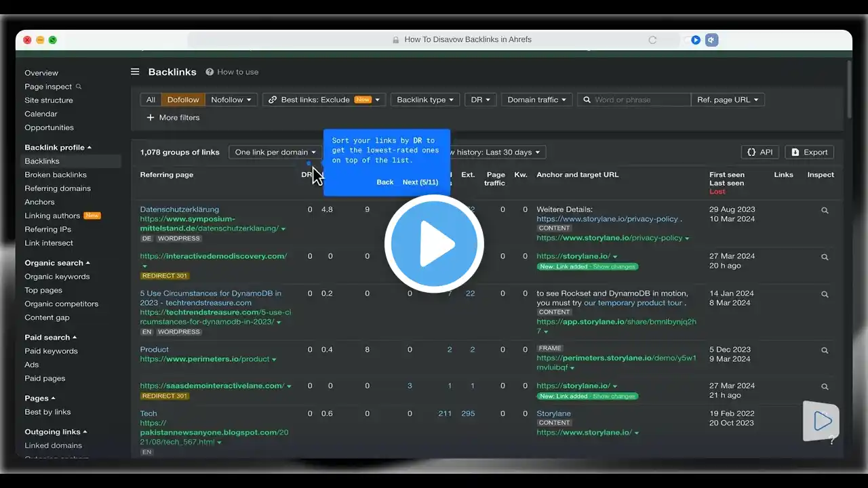This screenshot has width=868, height=488.
Task: Inspect the saasdemointeractivelane.com row magnifier
Action: click(x=825, y=387)
